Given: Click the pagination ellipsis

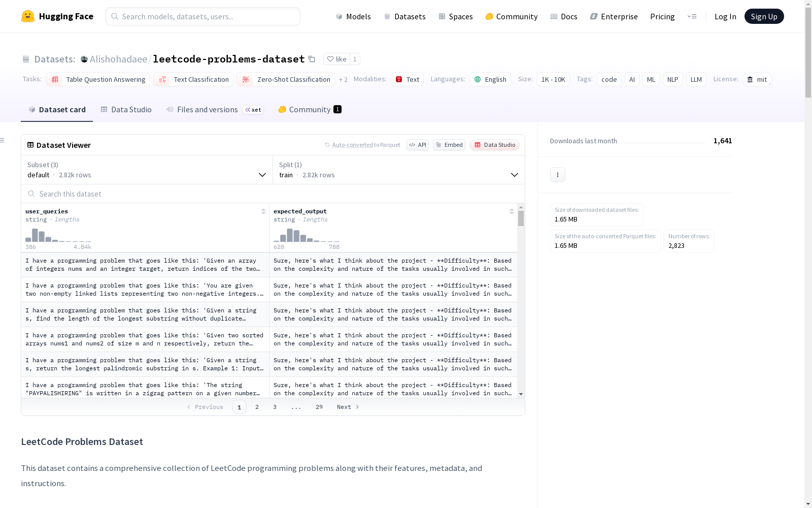Looking at the screenshot, I should [x=296, y=407].
